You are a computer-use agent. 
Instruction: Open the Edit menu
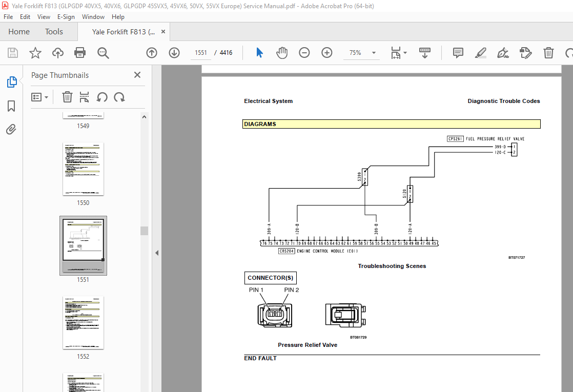pos(25,17)
